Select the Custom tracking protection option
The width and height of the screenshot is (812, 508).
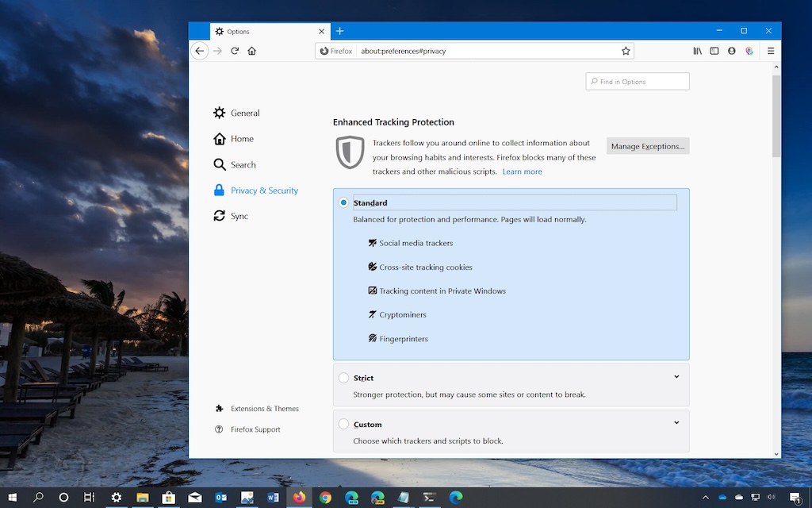pyautogui.click(x=343, y=424)
